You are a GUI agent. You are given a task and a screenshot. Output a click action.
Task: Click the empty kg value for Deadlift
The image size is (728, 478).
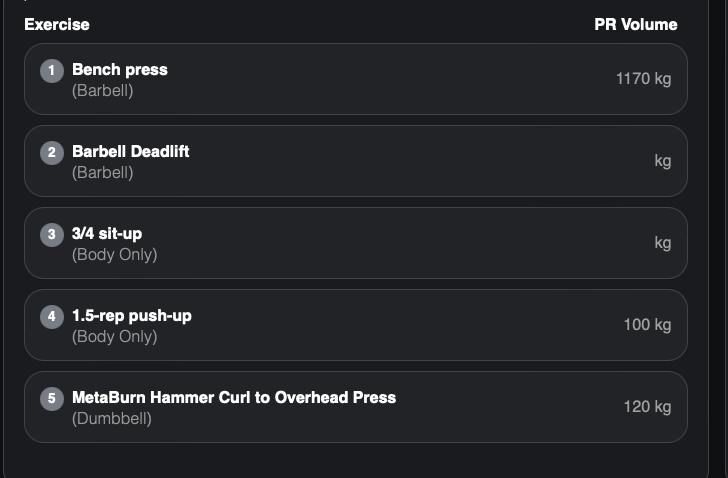coord(663,161)
